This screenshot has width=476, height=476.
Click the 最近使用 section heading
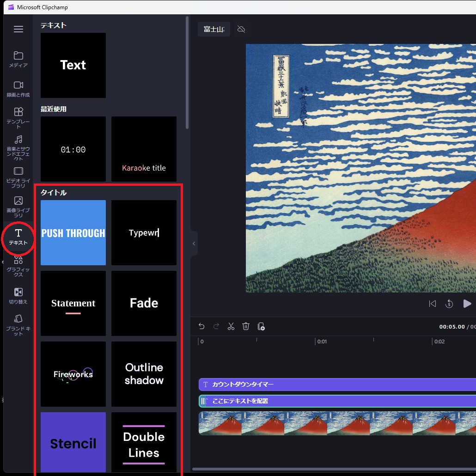click(x=54, y=109)
